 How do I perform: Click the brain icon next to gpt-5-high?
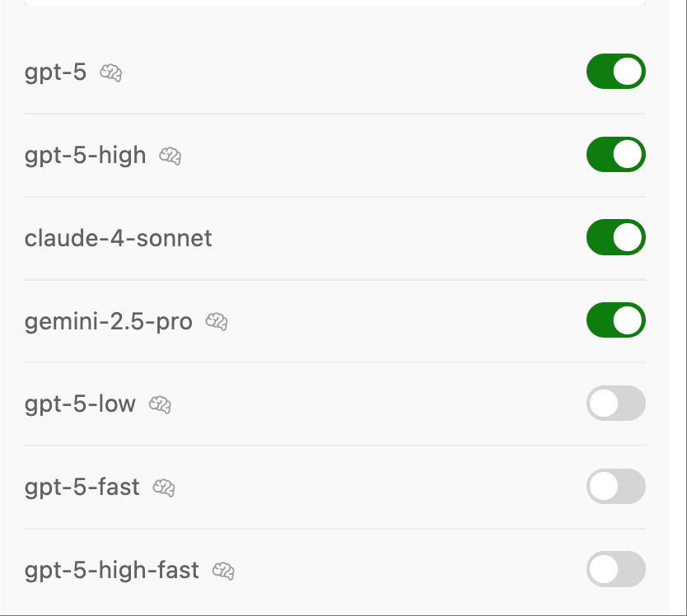pos(171,156)
